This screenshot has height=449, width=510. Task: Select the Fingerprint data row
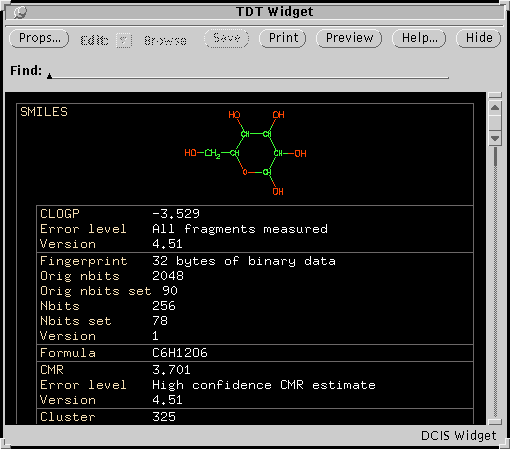255,261
